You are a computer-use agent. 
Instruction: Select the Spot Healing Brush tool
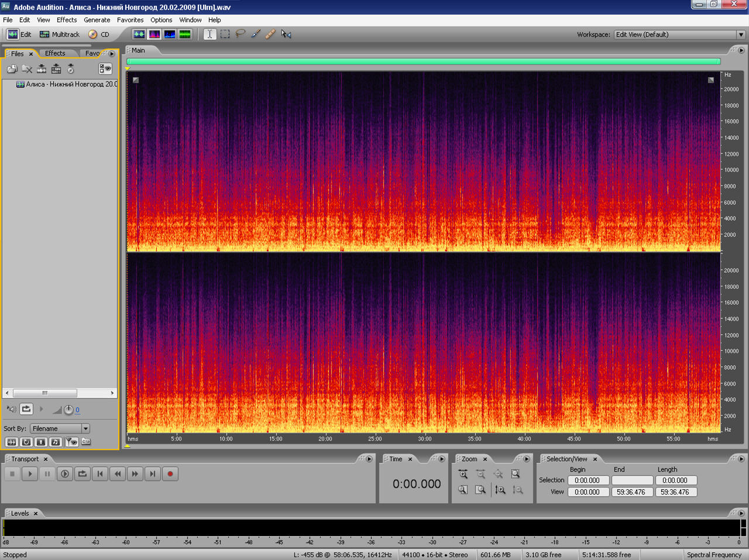tap(270, 34)
